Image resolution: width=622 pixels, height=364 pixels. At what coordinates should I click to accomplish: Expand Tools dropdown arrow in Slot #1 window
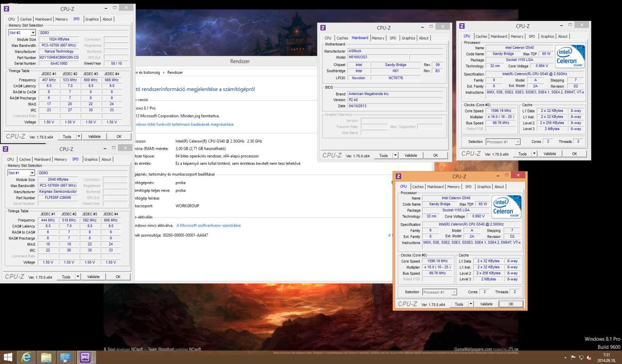tap(77, 276)
